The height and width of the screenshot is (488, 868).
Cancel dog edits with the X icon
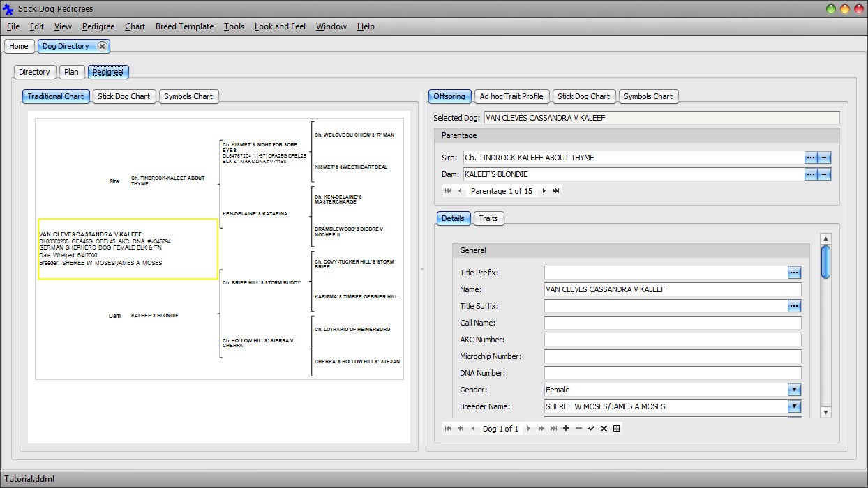604,429
